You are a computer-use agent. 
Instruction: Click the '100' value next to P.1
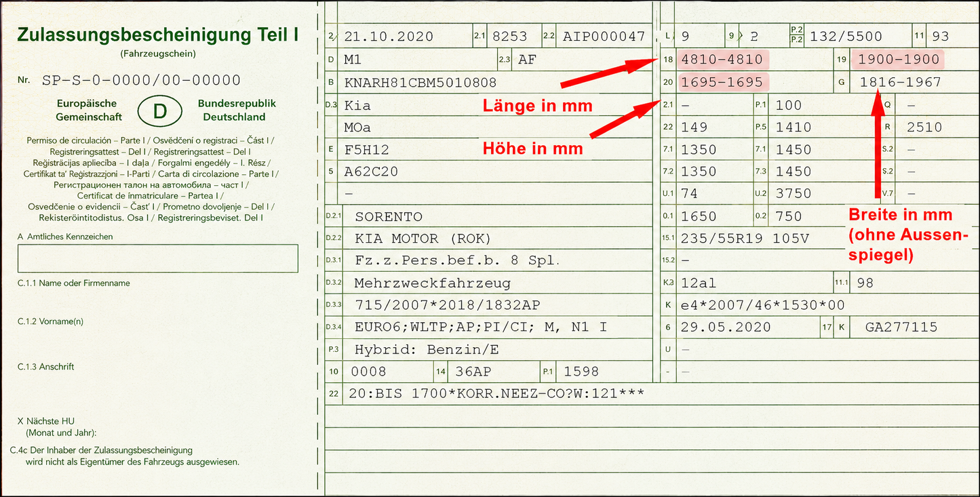(788, 105)
